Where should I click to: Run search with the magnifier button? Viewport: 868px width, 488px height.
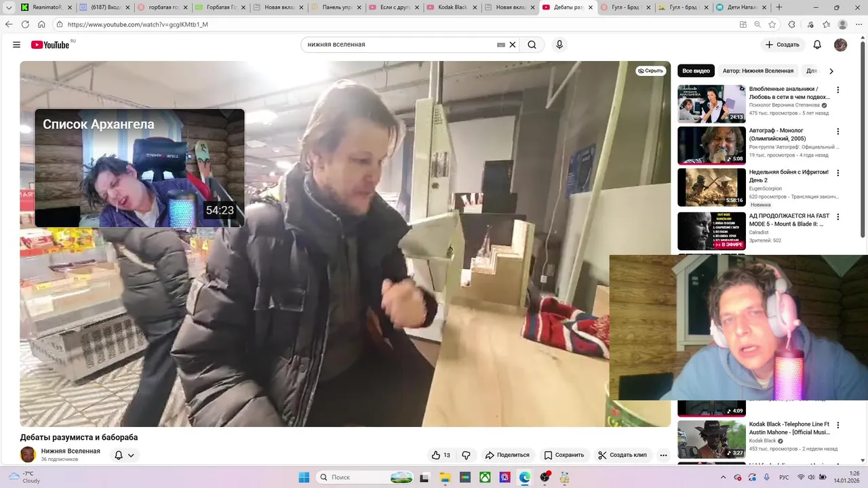[x=532, y=45]
